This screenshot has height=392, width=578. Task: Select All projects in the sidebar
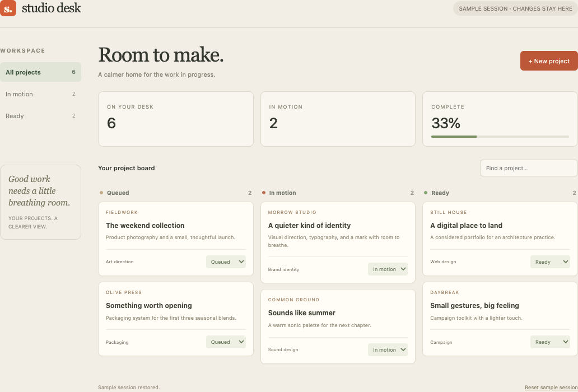[40, 72]
